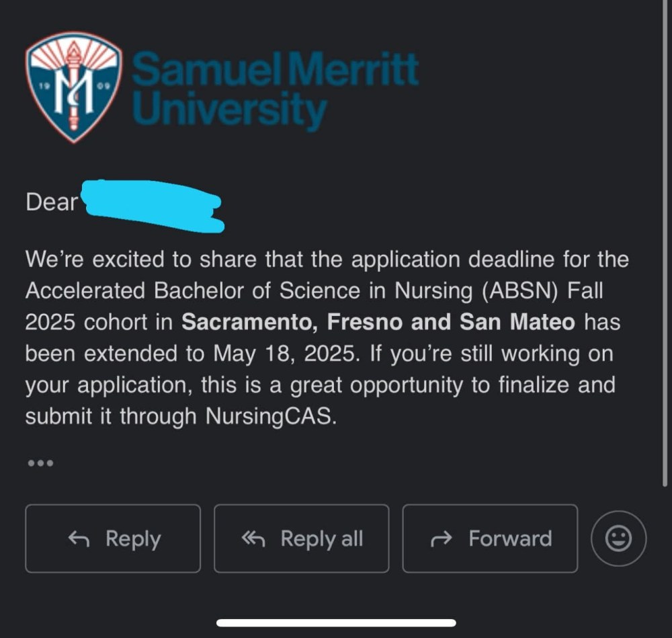Click the Reply button label

tap(133, 539)
